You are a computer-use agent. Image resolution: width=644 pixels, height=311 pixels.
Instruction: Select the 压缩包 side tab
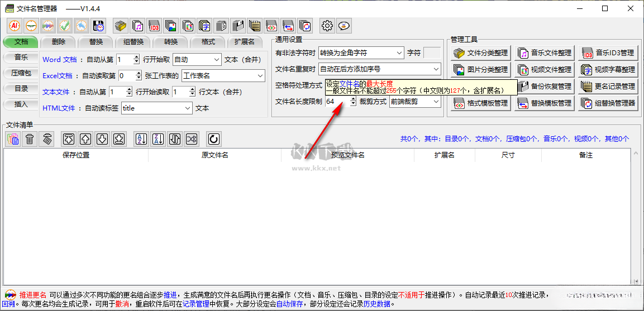coord(21,73)
